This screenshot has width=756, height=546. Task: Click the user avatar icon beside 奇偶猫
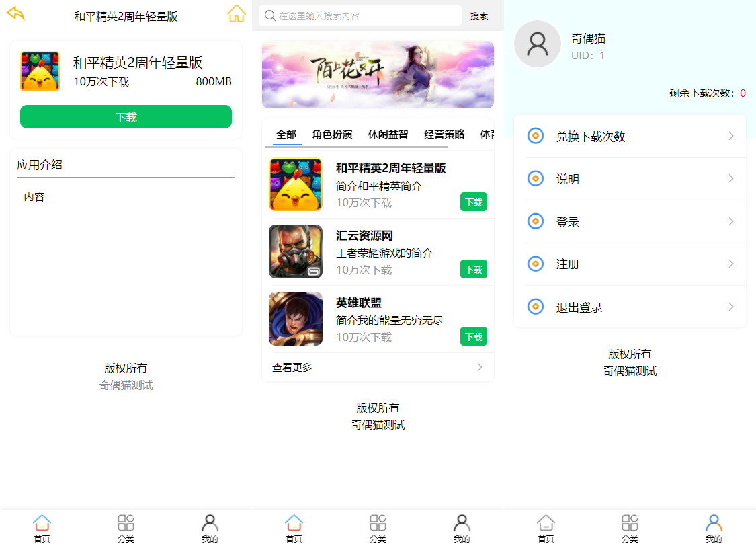pos(537,44)
